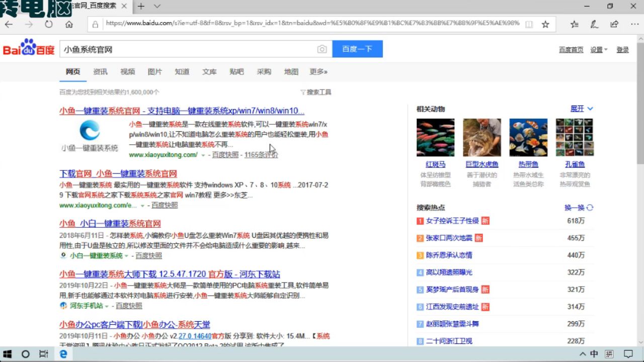Open Task View on the taskbar
Viewport: 644px width, 362px height.
(44, 354)
